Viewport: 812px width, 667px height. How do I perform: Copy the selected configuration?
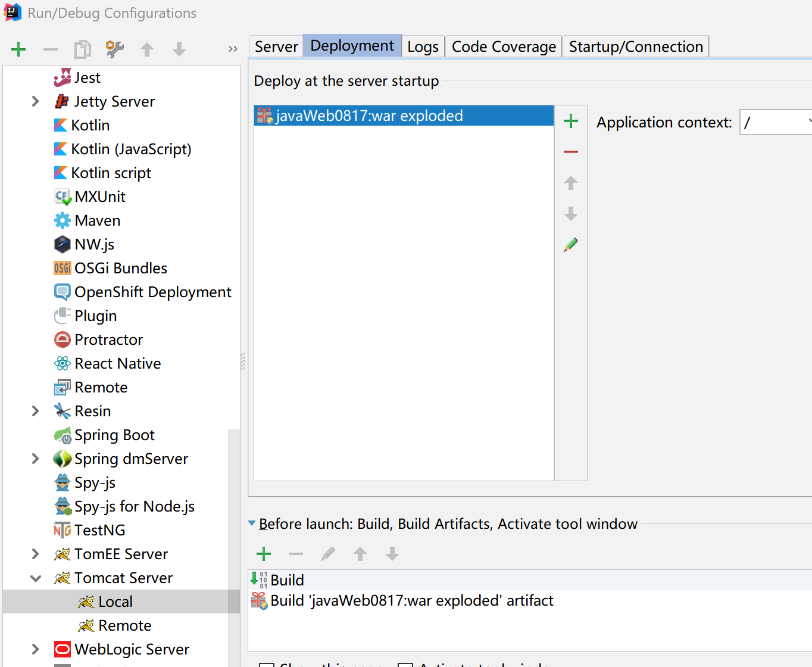click(82, 49)
